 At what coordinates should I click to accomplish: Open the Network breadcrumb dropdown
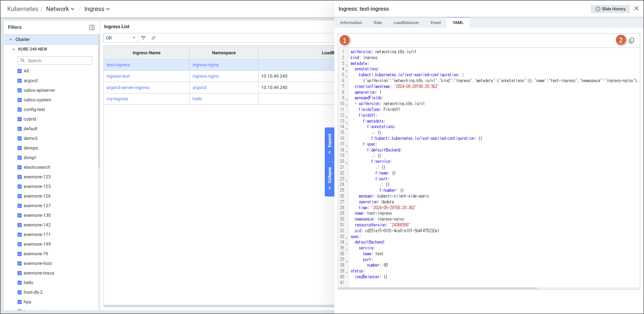click(x=60, y=9)
